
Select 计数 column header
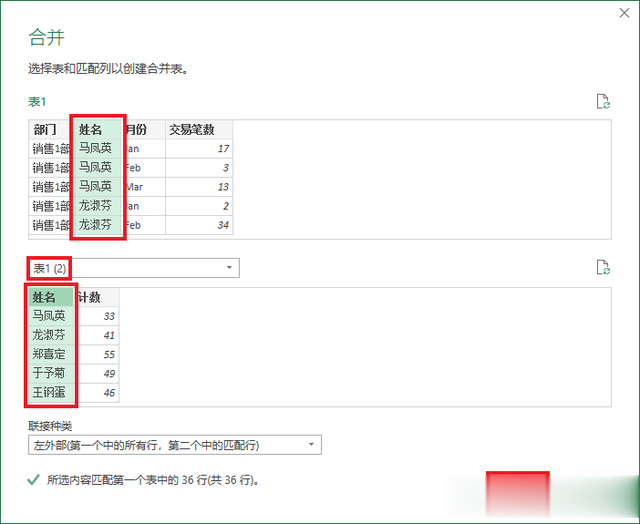pos(96,297)
